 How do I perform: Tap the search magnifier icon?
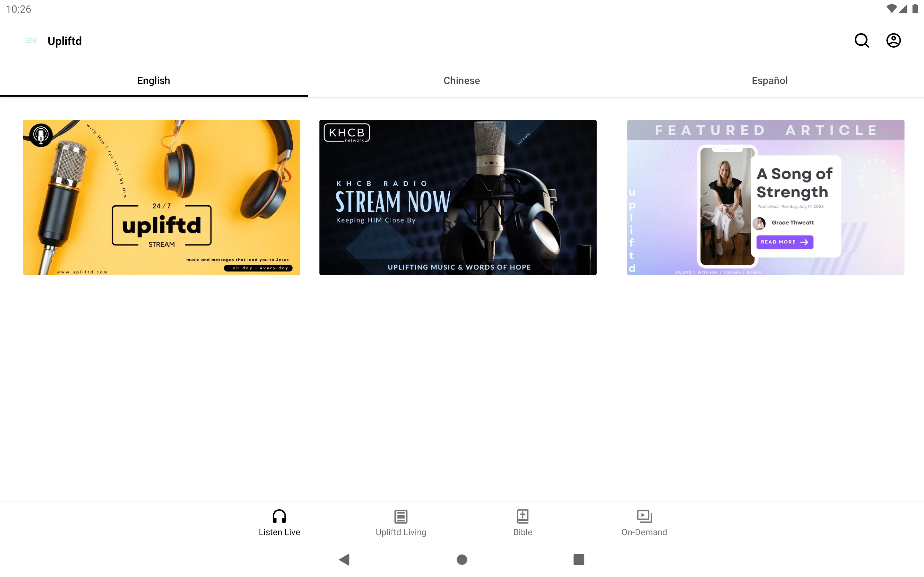(862, 40)
